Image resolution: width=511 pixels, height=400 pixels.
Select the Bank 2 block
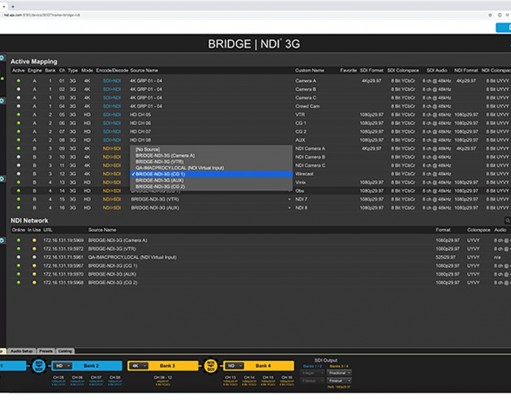coord(86,366)
